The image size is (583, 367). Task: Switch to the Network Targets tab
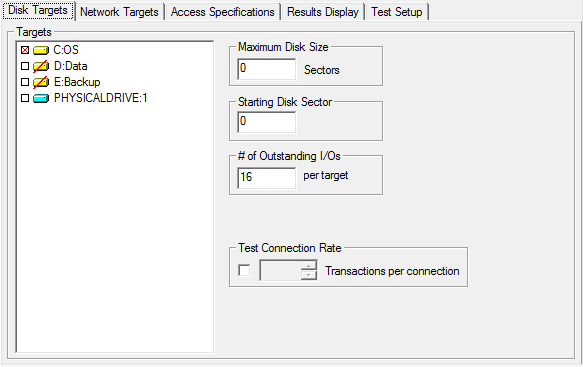point(119,12)
